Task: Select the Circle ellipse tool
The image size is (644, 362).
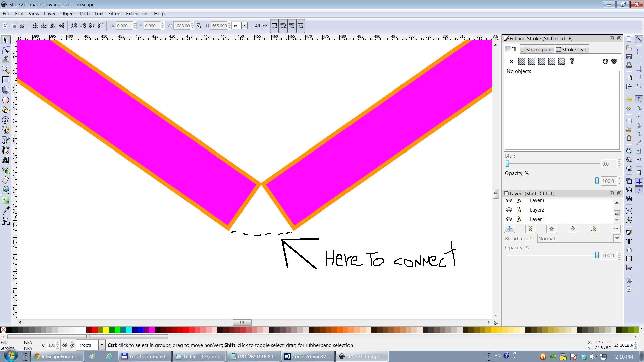Action: click(x=6, y=100)
